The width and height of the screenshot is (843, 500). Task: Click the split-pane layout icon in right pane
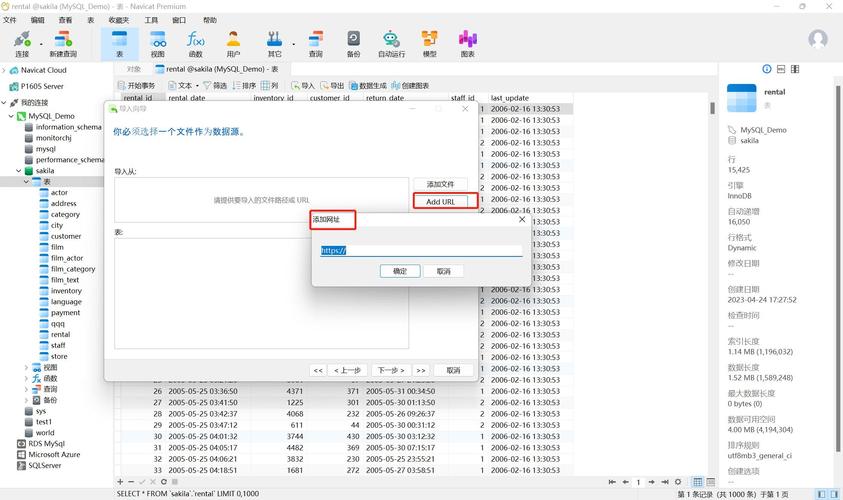(795, 69)
